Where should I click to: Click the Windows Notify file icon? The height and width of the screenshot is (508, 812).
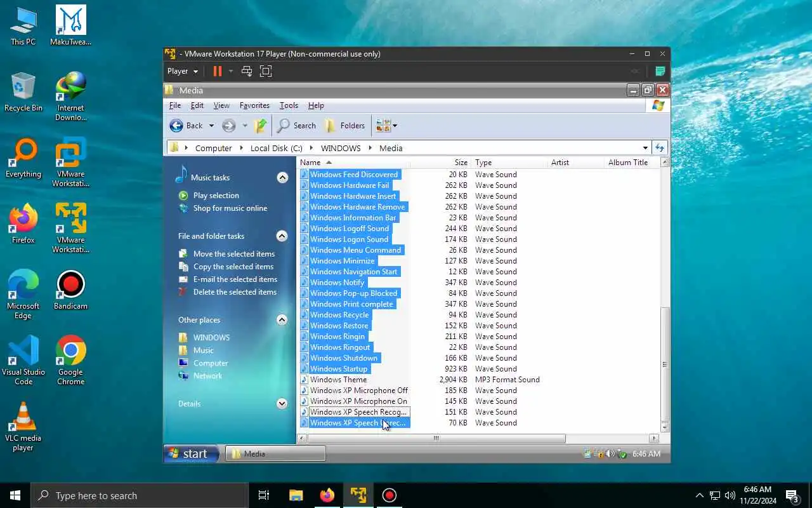coord(304,283)
